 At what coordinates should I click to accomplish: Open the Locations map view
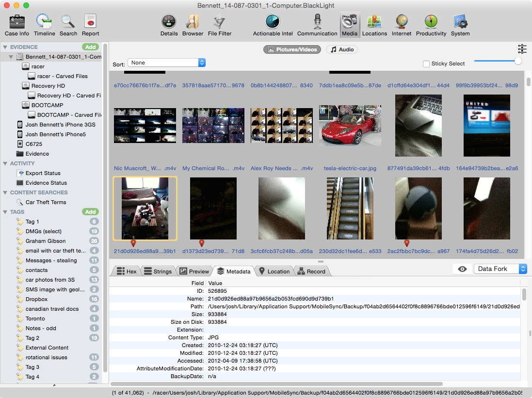pos(374,22)
